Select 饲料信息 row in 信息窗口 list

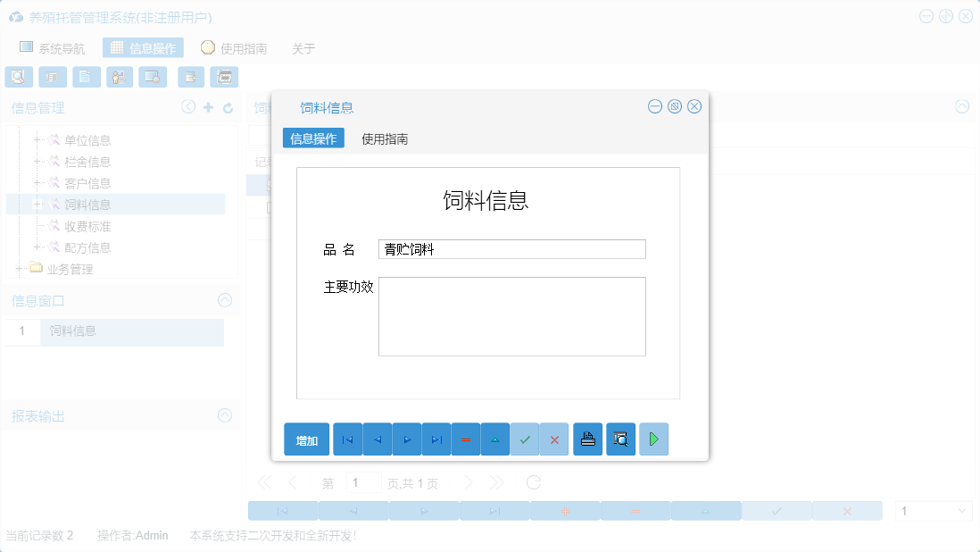[x=115, y=331]
